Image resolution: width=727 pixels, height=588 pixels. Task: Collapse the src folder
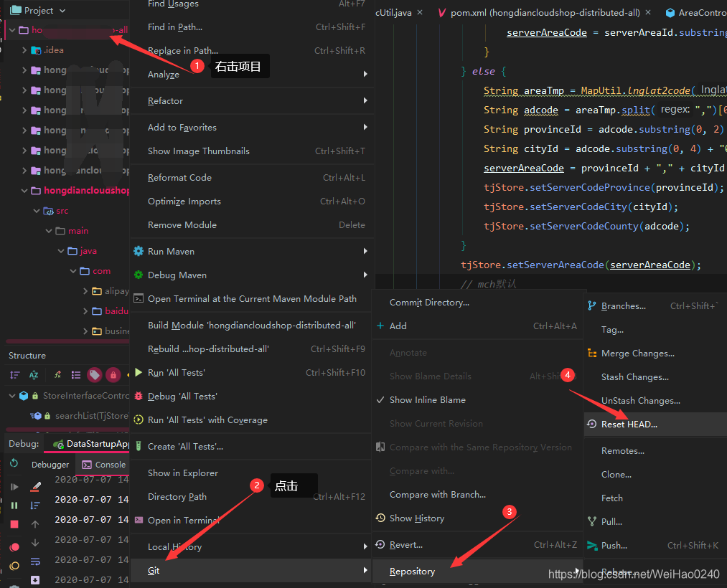pos(37,211)
